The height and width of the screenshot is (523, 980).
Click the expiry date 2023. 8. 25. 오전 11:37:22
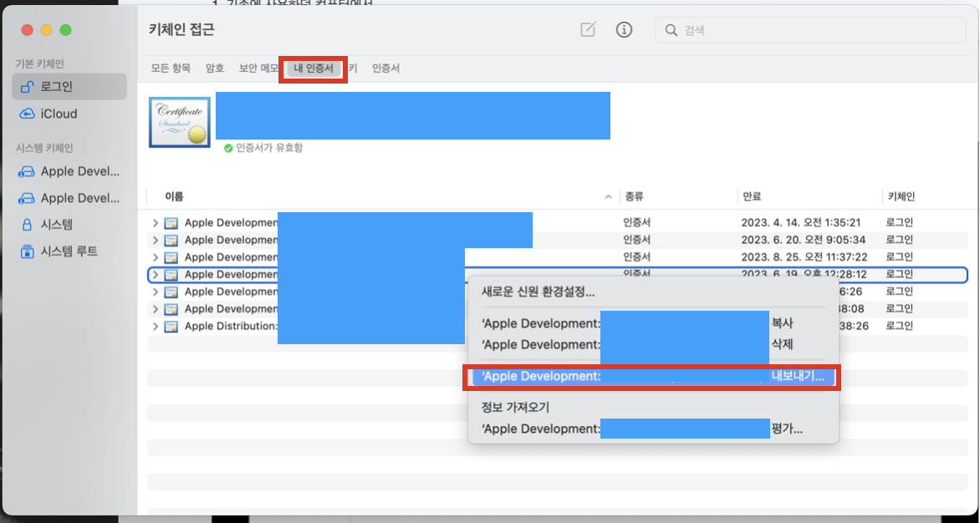(x=804, y=257)
